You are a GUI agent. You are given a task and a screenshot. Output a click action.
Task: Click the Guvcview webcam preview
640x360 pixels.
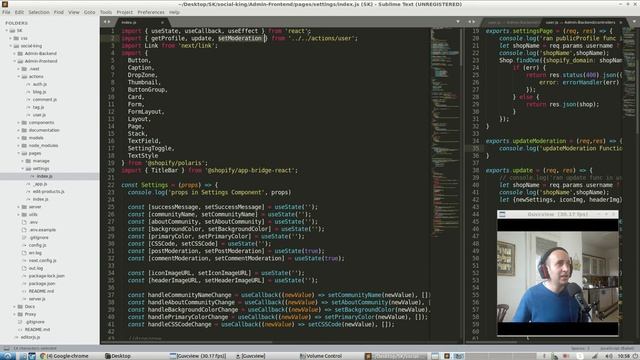(x=558, y=277)
